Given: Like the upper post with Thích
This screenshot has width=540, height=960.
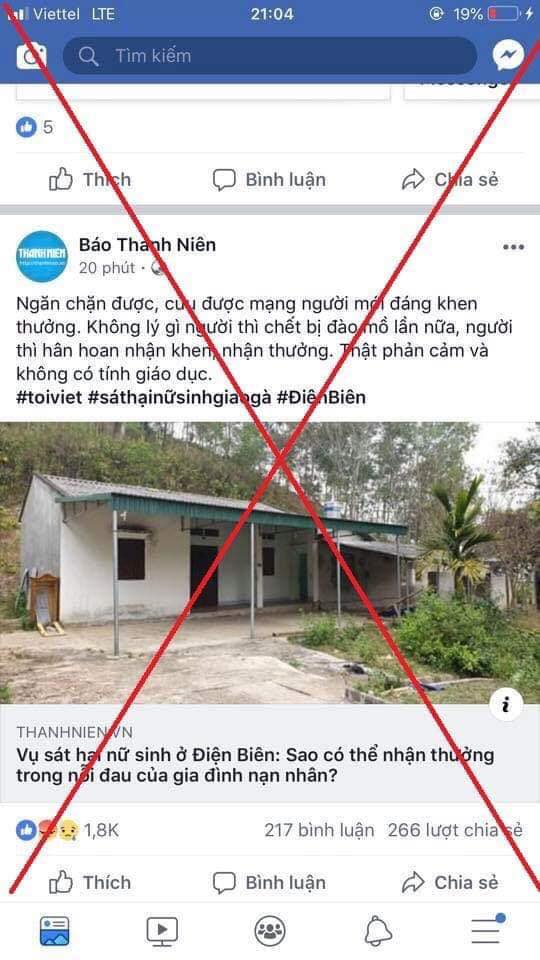Looking at the screenshot, I should point(89,180).
